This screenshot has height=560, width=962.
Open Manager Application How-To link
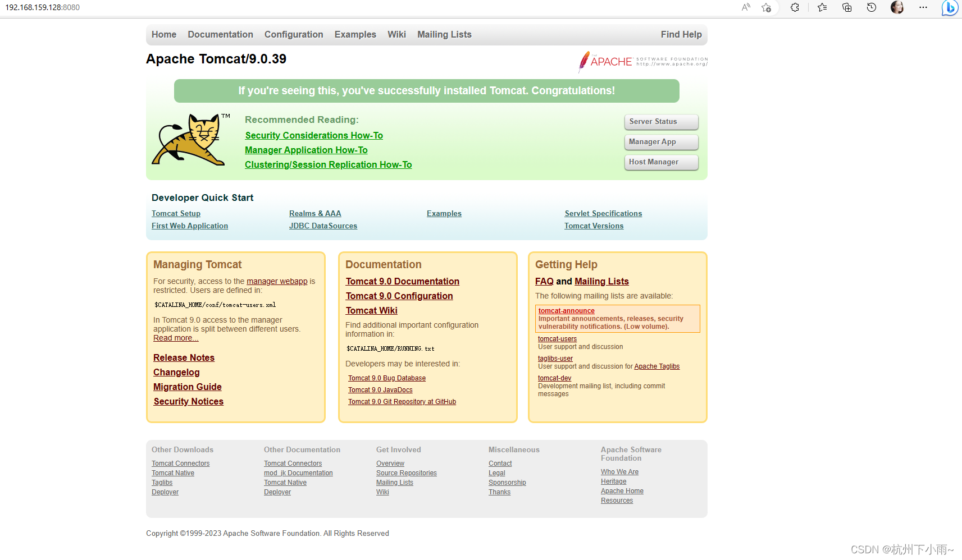[306, 150]
